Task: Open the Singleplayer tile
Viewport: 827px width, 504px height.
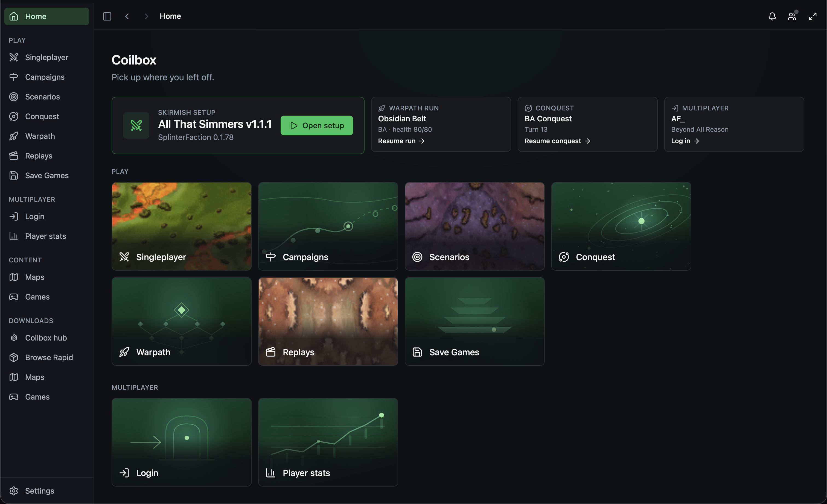Action: [x=181, y=226]
